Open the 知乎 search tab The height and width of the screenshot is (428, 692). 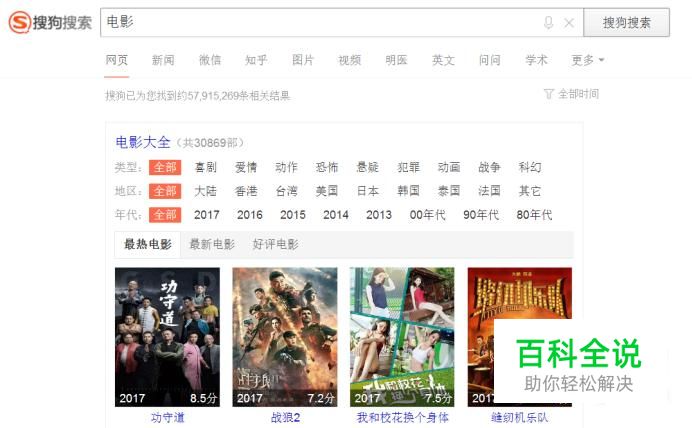point(256,60)
